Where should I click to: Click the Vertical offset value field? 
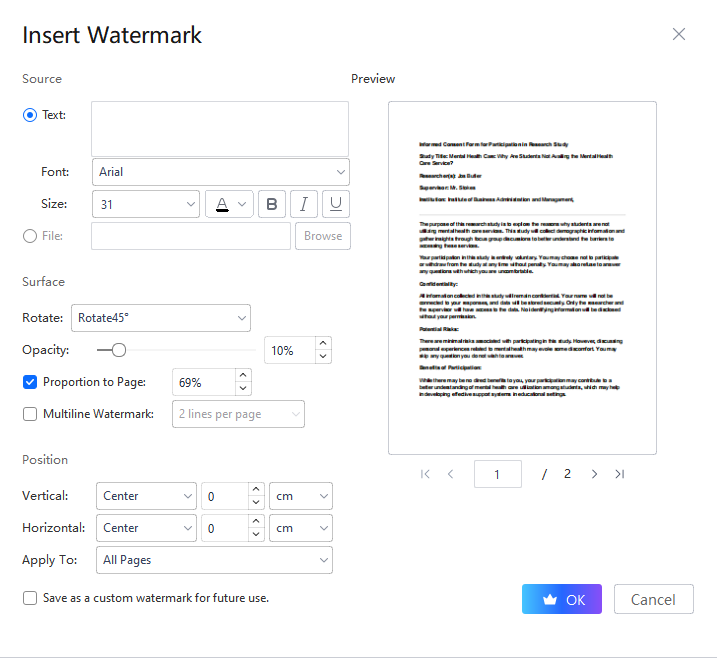coord(225,496)
